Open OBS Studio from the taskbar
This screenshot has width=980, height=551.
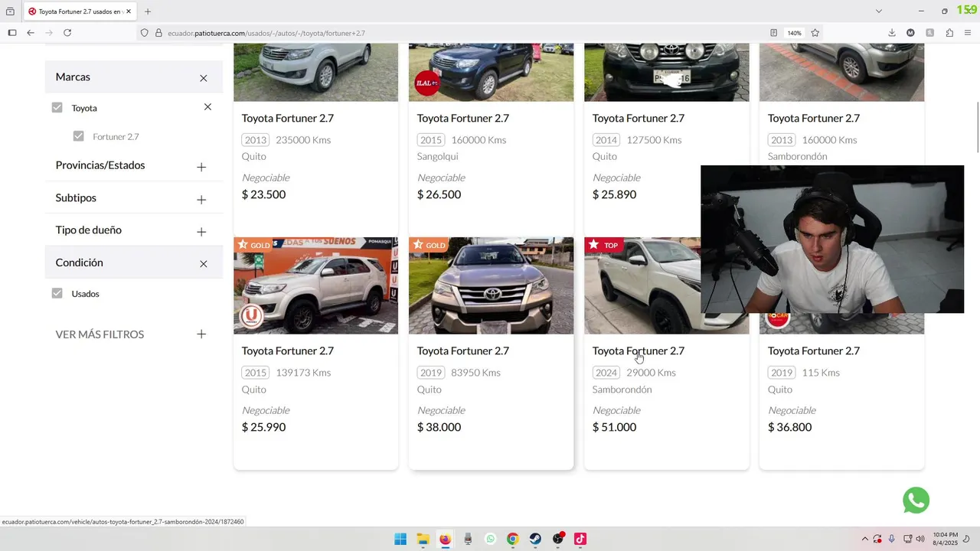click(x=558, y=539)
